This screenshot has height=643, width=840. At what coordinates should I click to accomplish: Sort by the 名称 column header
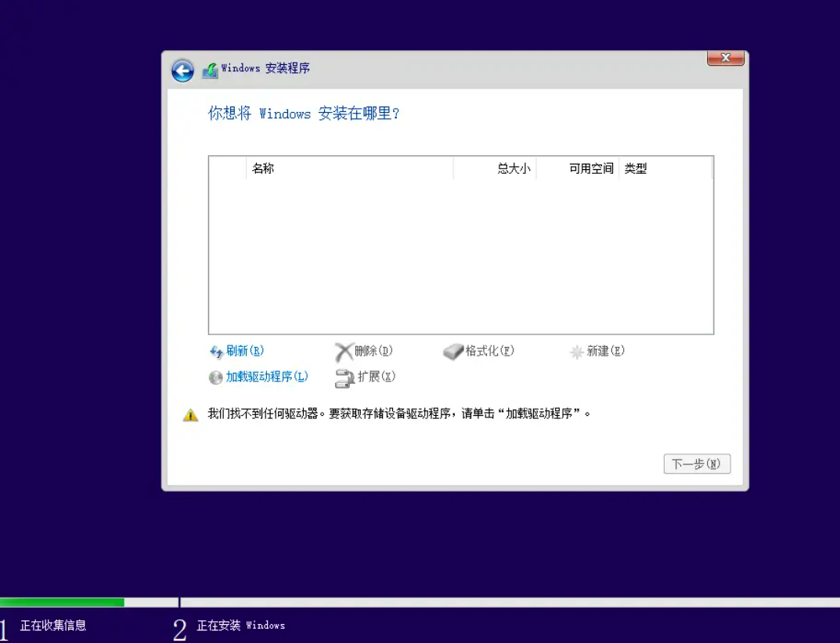[348, 168]
